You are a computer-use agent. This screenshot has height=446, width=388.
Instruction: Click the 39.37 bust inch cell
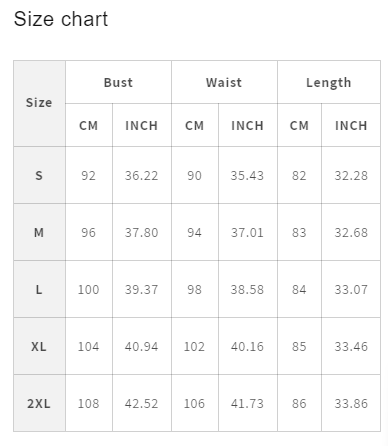[142, 289]
